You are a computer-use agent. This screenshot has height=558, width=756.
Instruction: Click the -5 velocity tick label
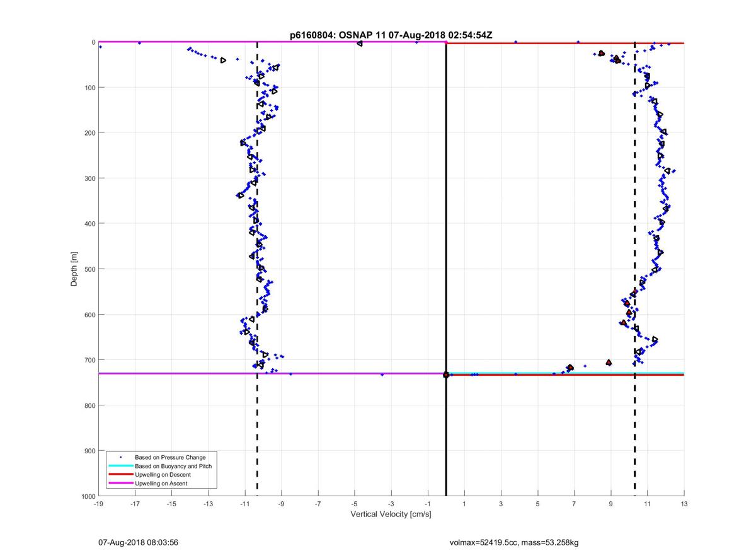click(355, 504)
